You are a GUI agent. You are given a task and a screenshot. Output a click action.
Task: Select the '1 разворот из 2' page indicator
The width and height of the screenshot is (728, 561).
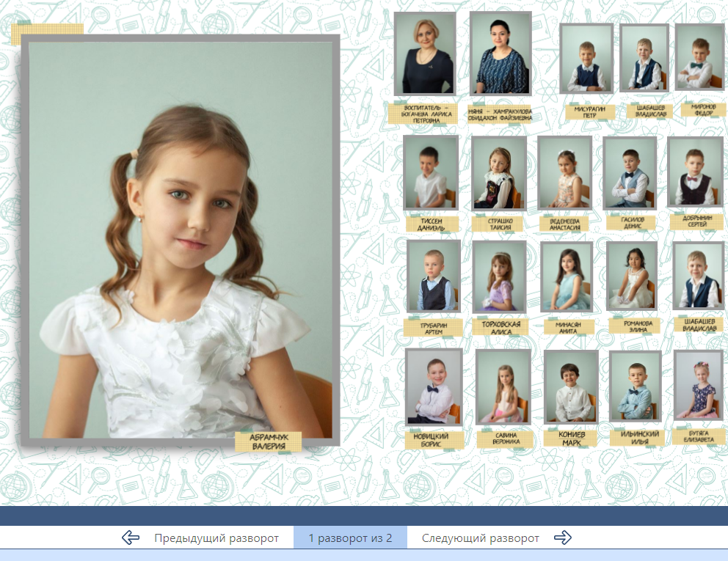pos(350,538)
